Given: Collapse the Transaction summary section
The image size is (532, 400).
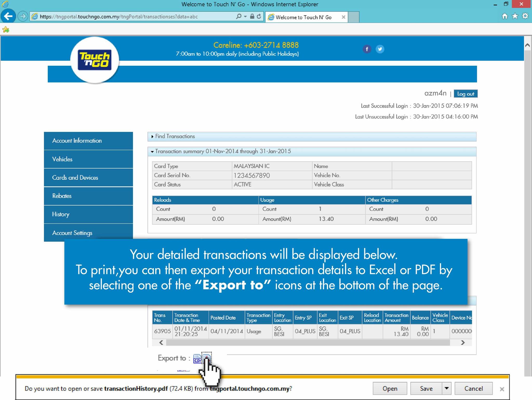Looking at the screenshot, I should point(312,152).
